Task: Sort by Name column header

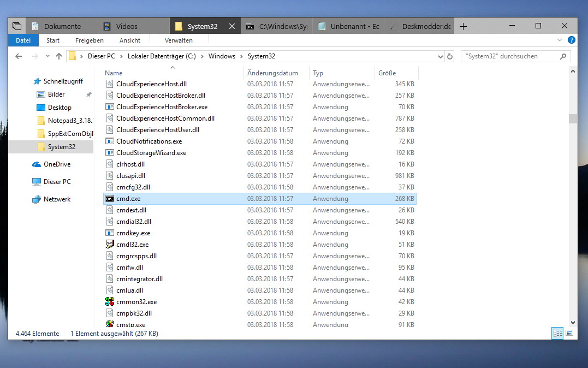Action: pyautogui.click(x=114, y=73)
